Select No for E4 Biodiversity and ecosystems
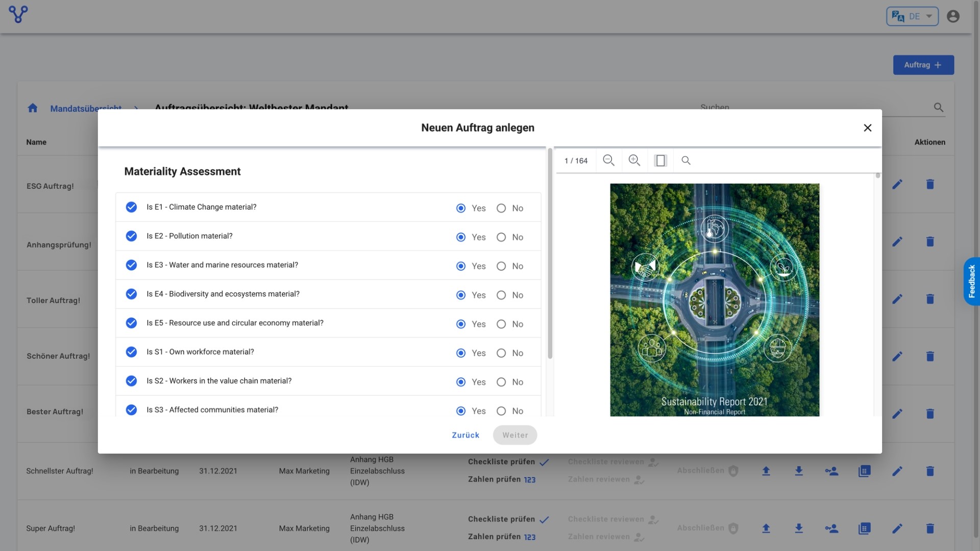The width and height of the screenshot is (980, 551). pyautogui.click(x=501, y=295)
